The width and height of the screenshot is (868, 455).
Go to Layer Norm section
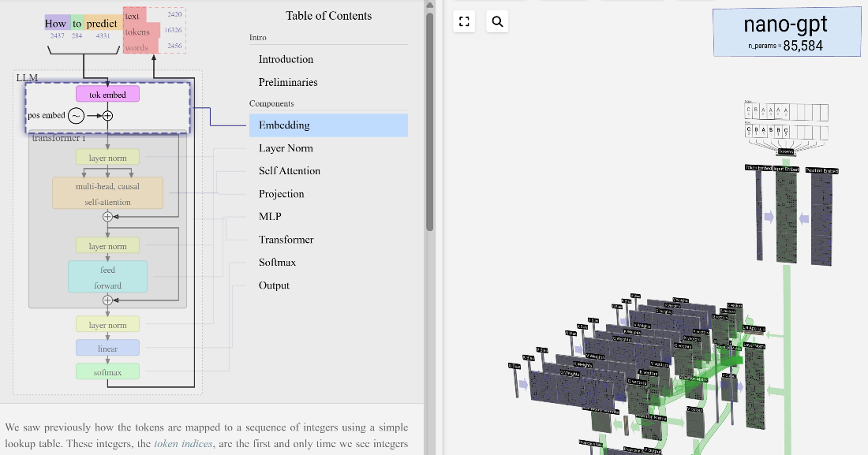tap(286, 148)
